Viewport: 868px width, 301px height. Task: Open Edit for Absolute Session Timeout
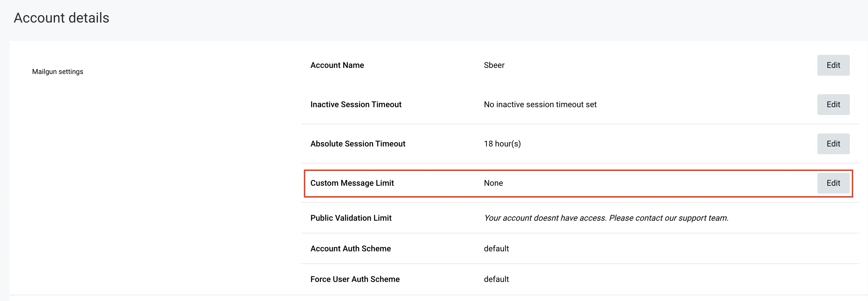[833, 144]
